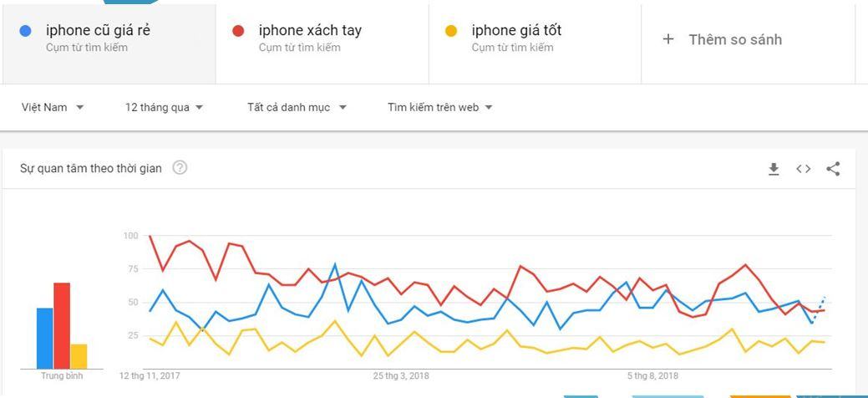Select the iphone xách tay search term

pyautogui.click(x=310, y=30)
